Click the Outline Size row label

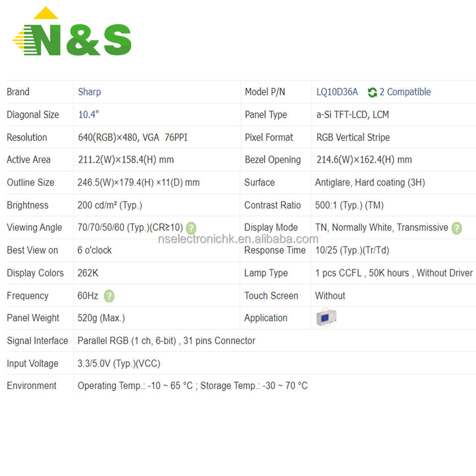click(30, 182)
